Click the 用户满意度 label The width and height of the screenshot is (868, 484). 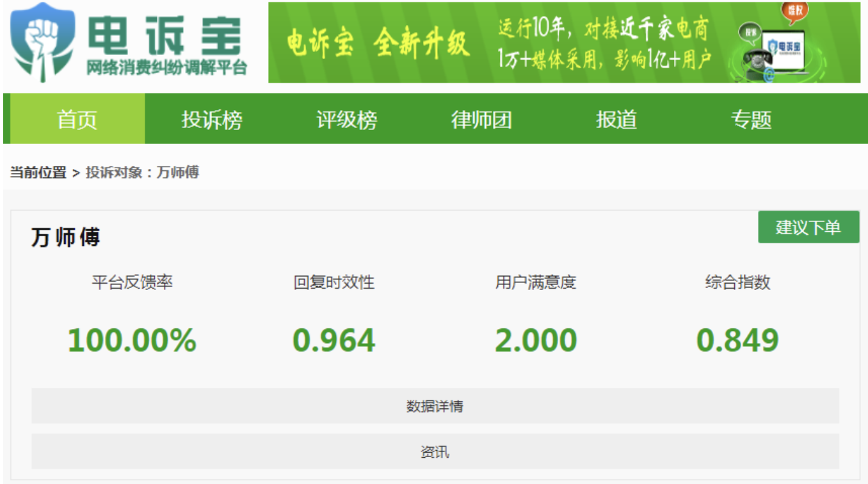(x=536, y=282)
